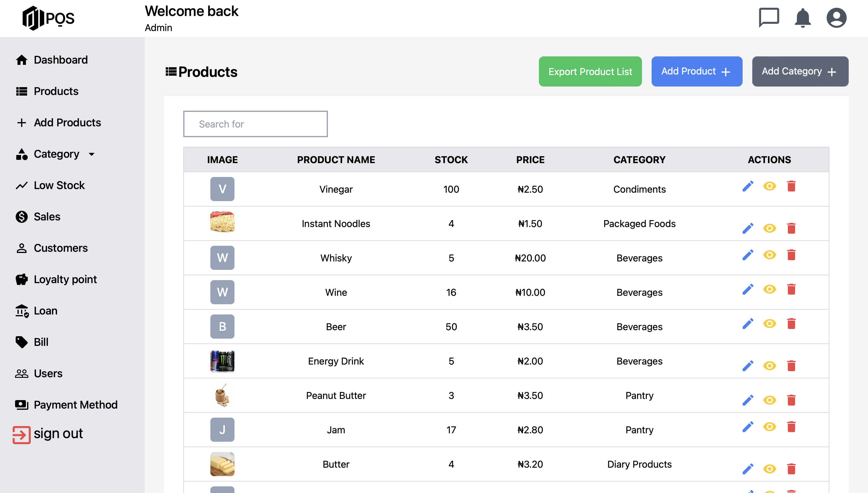Edit the Instant Noodles product
Image resolution: width=868 pixels, height=493 pixels.
[x=748, y=228]
